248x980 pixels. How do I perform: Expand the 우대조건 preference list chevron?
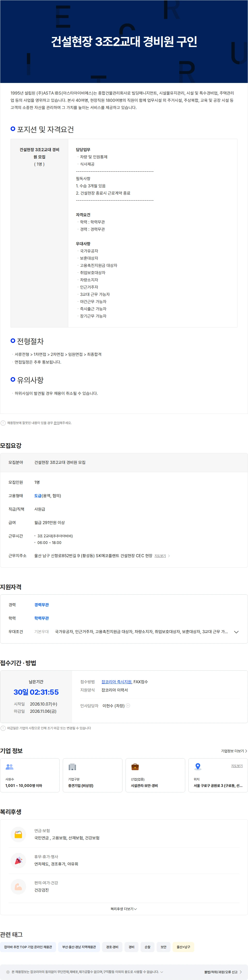point(236,632)
